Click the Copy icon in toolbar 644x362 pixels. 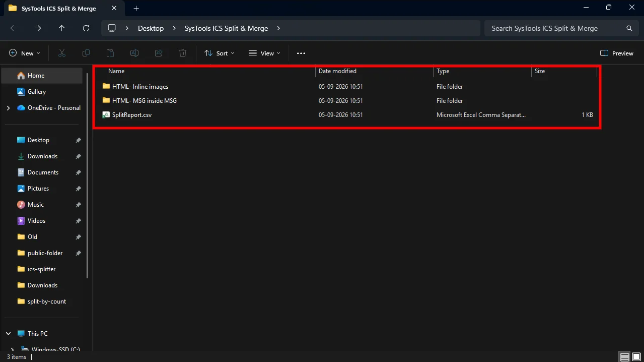coord(86,53)
